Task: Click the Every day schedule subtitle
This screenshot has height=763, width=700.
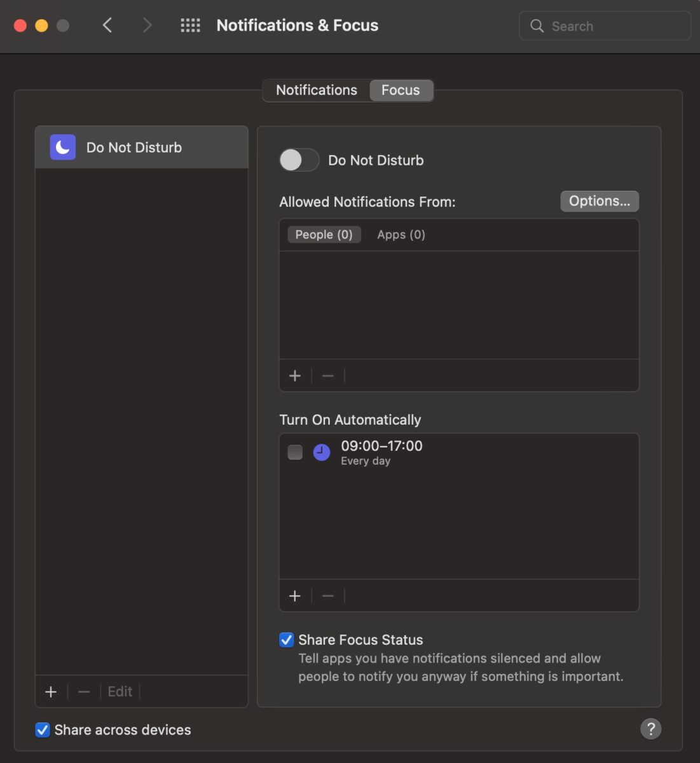Action: point(366,462)
